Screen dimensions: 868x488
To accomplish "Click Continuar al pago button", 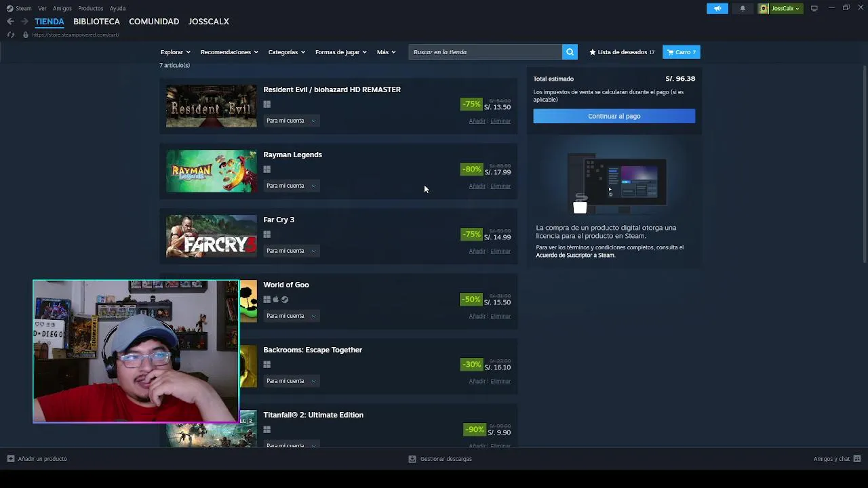I will pyautogui.click(x=614, y=116).
